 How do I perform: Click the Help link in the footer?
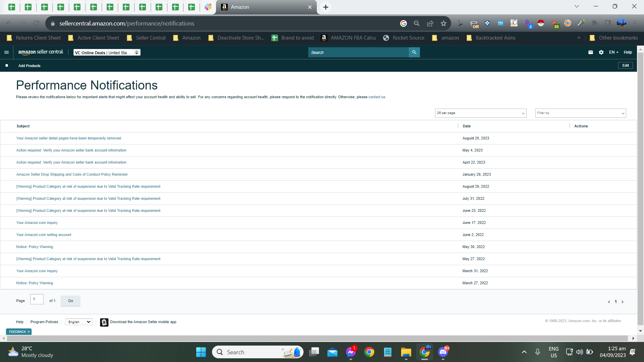pos(20,322)
